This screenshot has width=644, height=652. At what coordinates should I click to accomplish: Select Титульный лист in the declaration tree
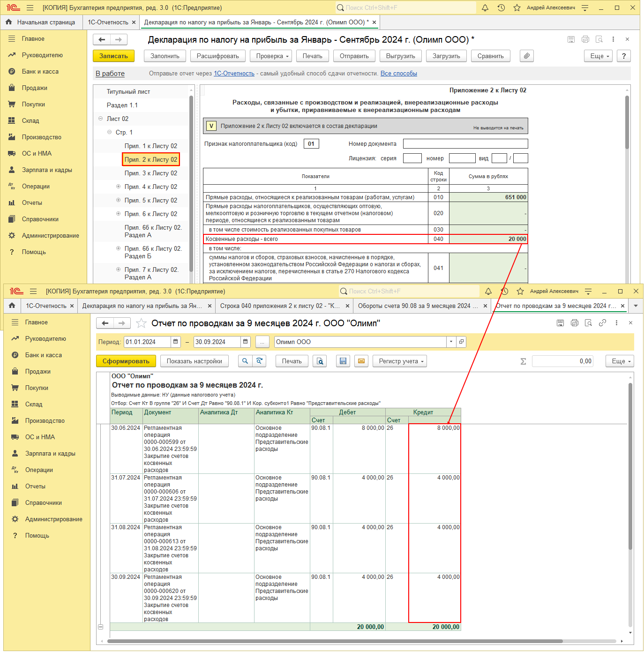tap(128, 91)
